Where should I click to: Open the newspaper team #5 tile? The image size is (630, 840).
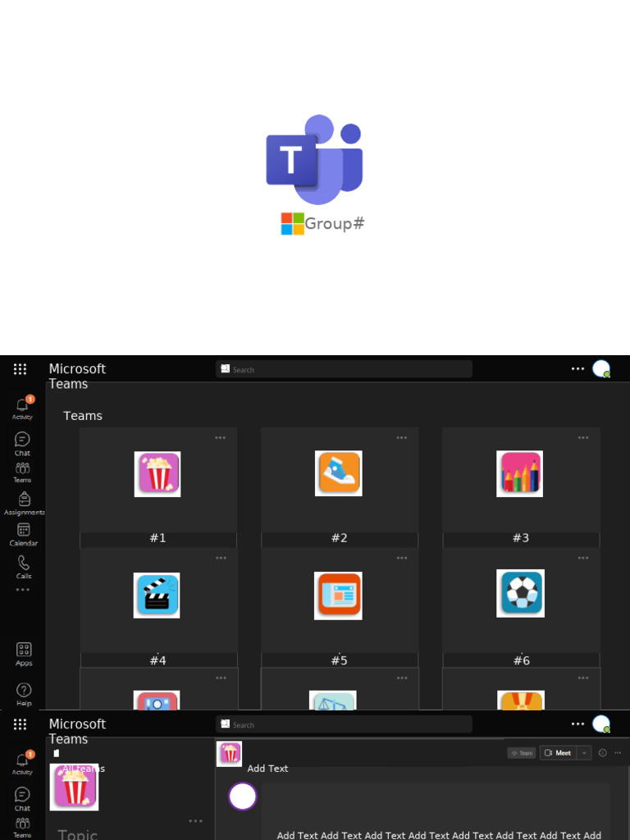338,596
